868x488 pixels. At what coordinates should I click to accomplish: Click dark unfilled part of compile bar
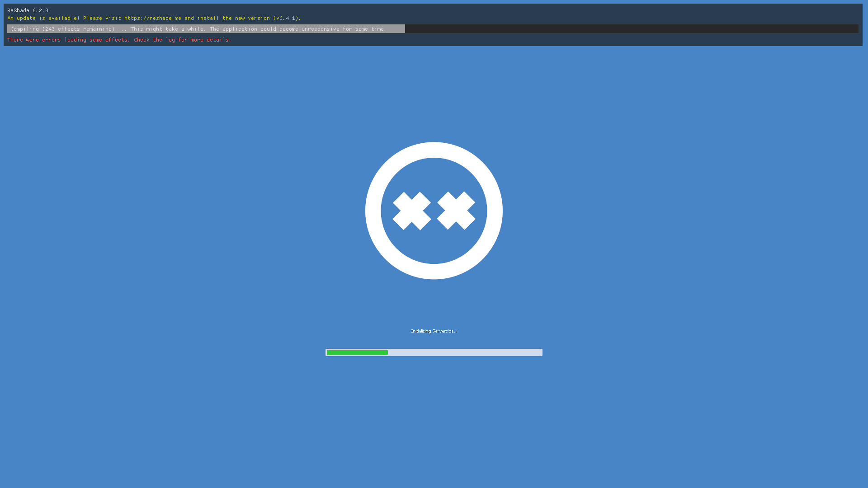tap(631, 29)
